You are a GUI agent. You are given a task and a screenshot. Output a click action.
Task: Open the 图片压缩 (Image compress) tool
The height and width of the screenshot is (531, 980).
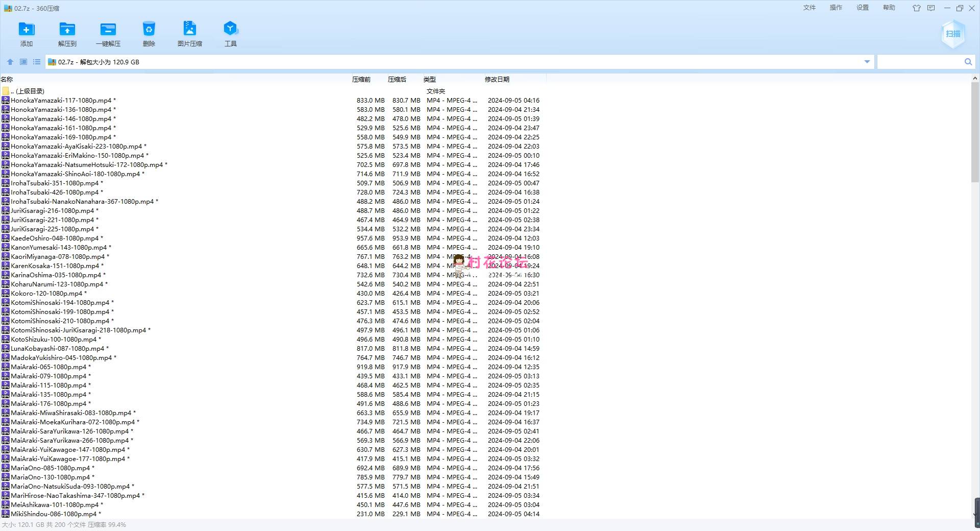(x=190, y=29)
